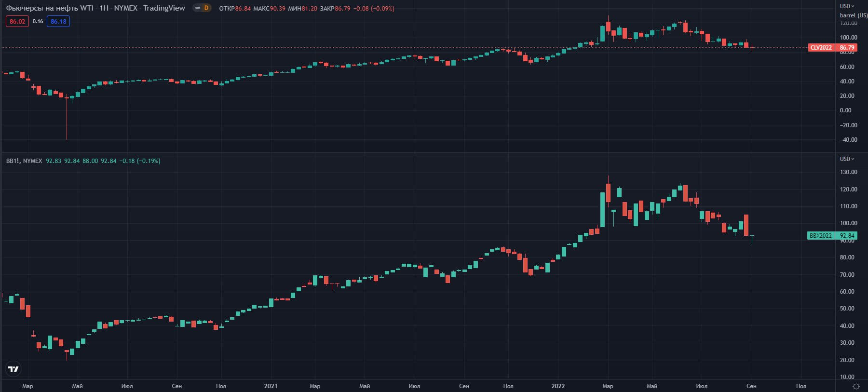Click the TradingView logo icon
The image size is (868, 392).
14,369
